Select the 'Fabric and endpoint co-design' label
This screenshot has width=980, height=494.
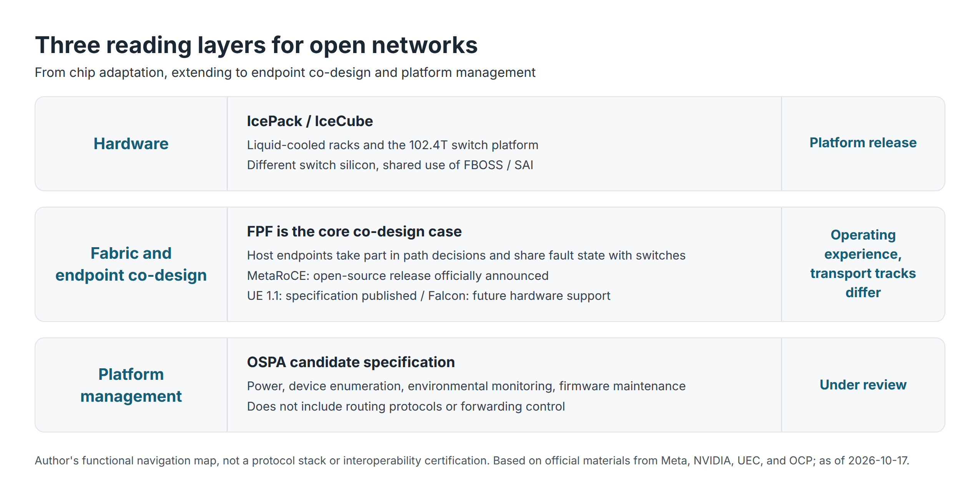tap(131, 264)
